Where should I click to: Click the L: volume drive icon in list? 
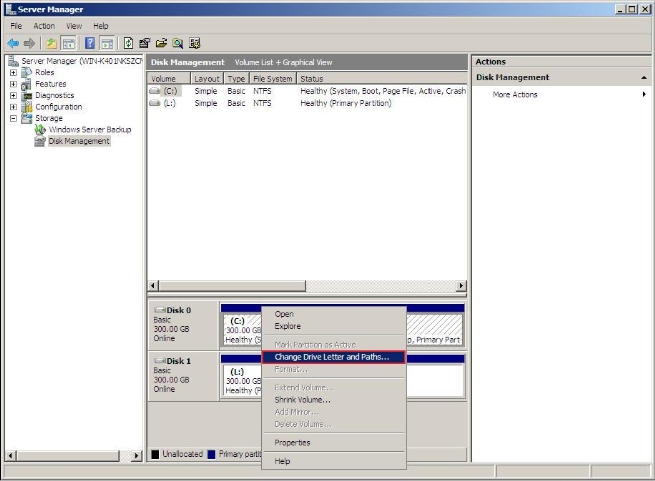pos(155,103)
